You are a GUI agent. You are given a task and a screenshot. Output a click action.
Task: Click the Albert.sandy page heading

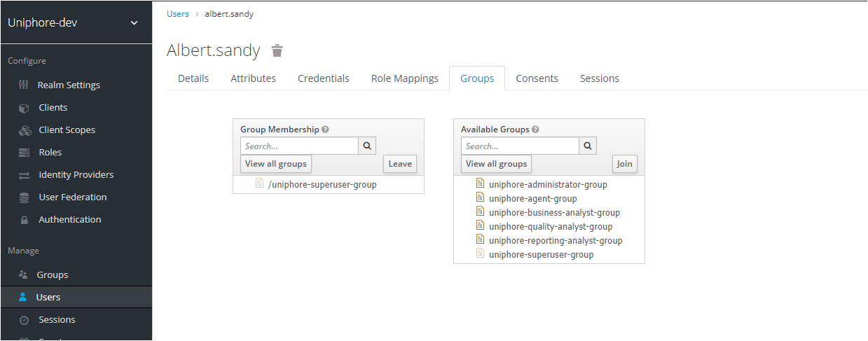pos(214,50)
